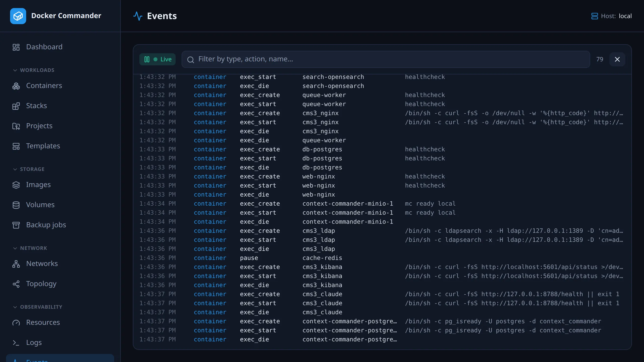The height and width of the screenshot is (362, 644).
Task: Pause the Live event stream
Action: click(157, 59)
